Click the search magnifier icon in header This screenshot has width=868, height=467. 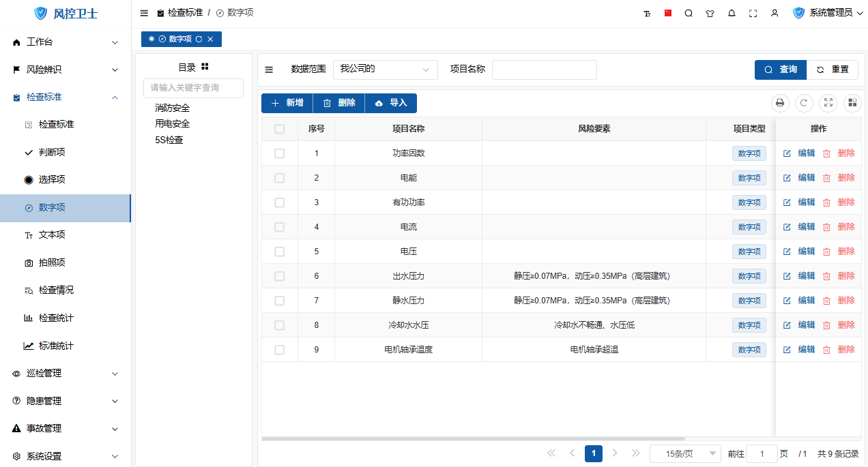coord(689,13)
